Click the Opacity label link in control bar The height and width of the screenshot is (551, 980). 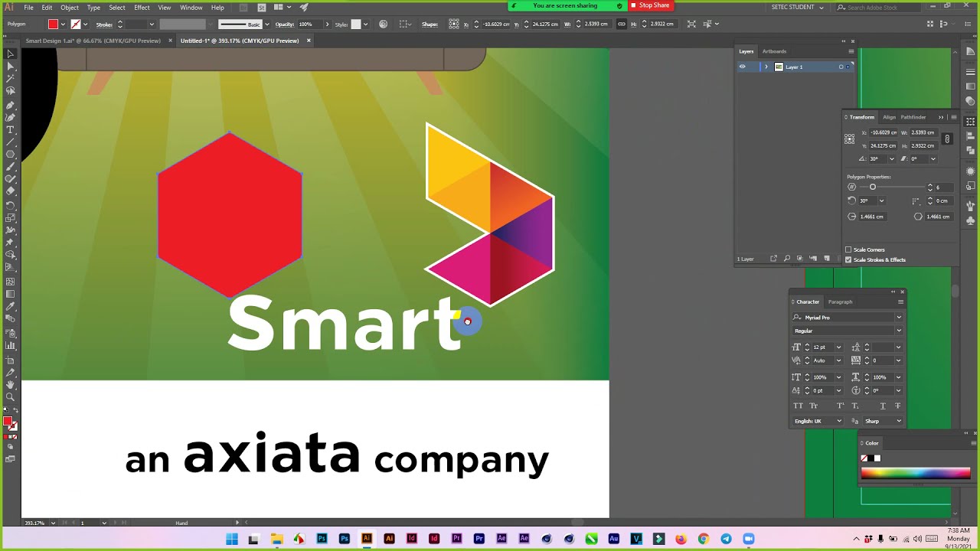(x=285, y=24)
